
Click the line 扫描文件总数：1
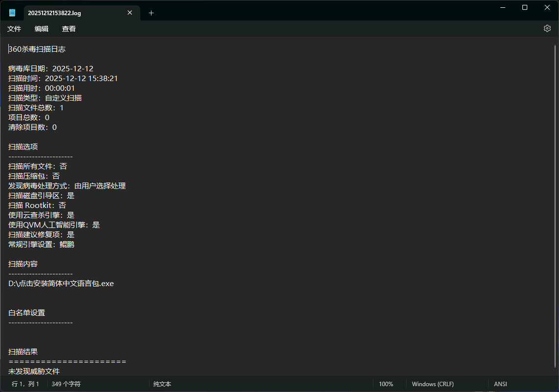pyautogui.click(x=36, y=107)
